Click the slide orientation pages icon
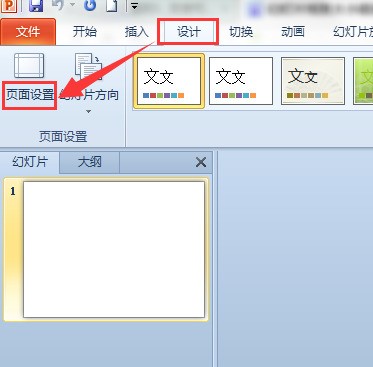Image resolution: width=373 pixels, height=367 pixels. (89, 66)
